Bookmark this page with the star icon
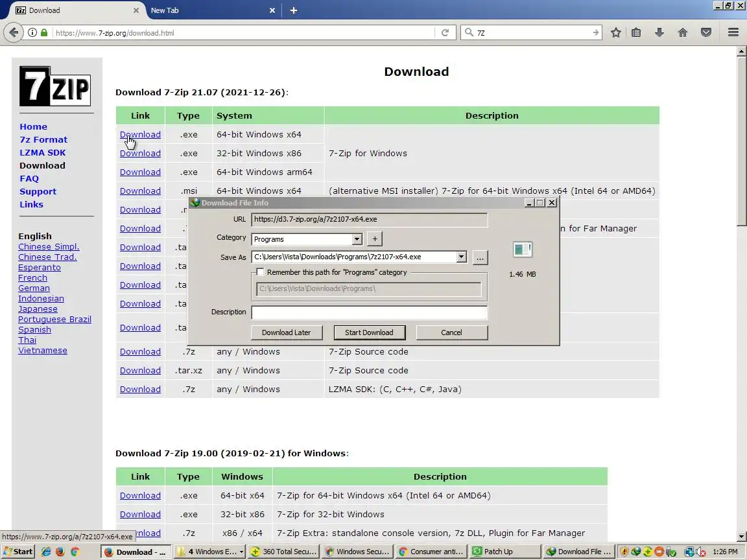747x560 pixels. tap(615, 32)
